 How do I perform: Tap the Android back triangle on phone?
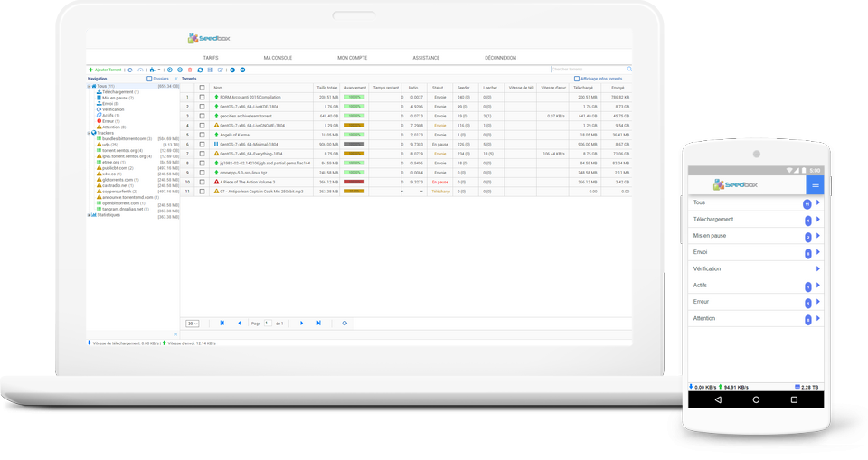coord(718,399)
